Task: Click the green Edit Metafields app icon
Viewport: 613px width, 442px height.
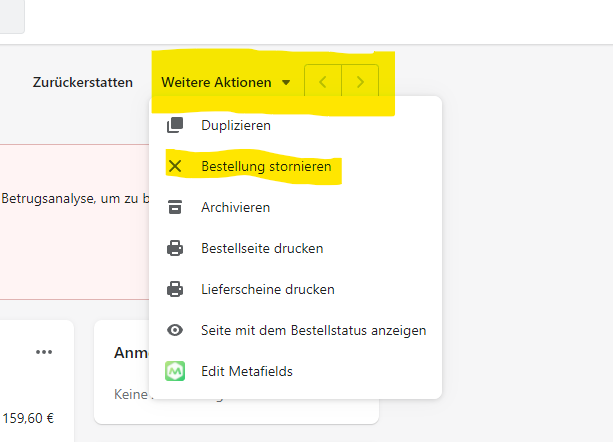Action: [175, 371]
